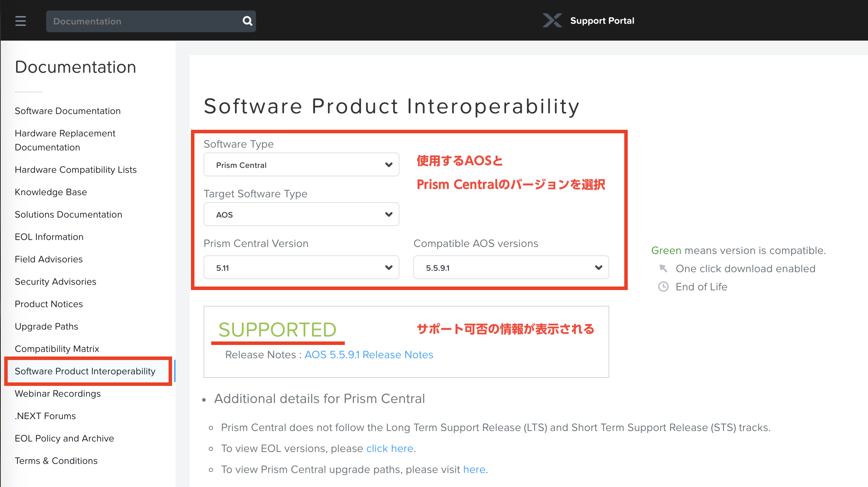Open the hamburger menu icon

click(21, 21)
